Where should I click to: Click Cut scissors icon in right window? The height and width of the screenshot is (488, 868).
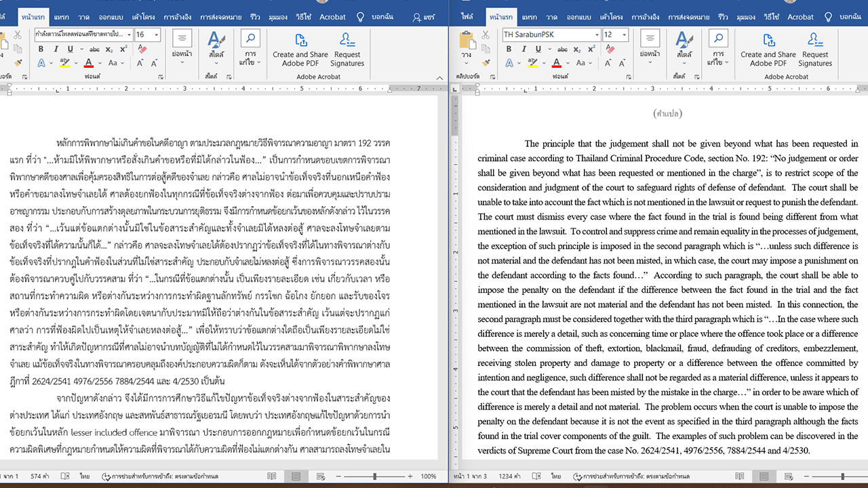click(x=486, y=35)
